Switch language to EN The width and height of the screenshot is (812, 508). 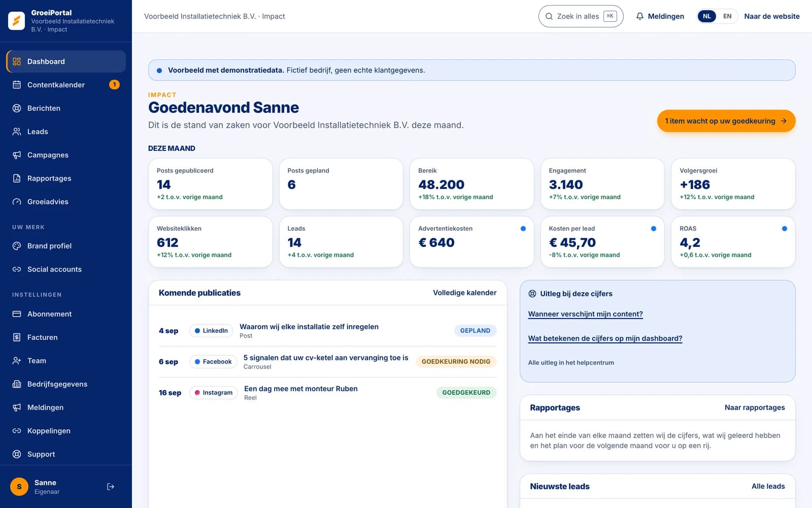[x=727, y=16]
